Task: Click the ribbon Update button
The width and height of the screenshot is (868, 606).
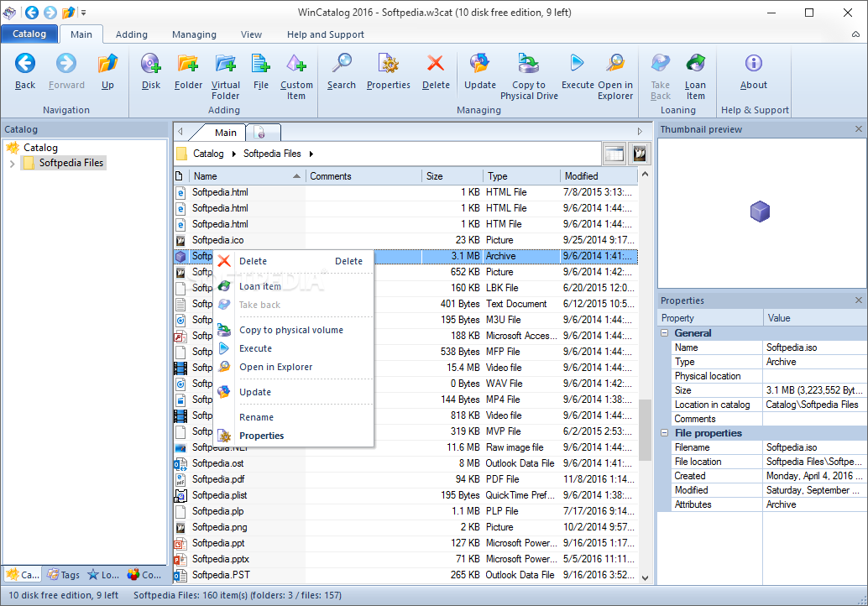Action: point(480,71)
